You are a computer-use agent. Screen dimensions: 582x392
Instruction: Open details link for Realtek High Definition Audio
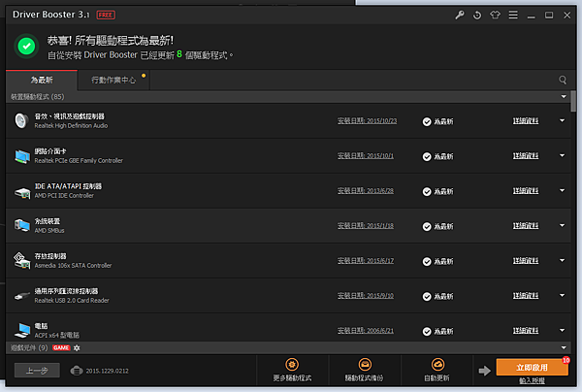click(526, 121)
